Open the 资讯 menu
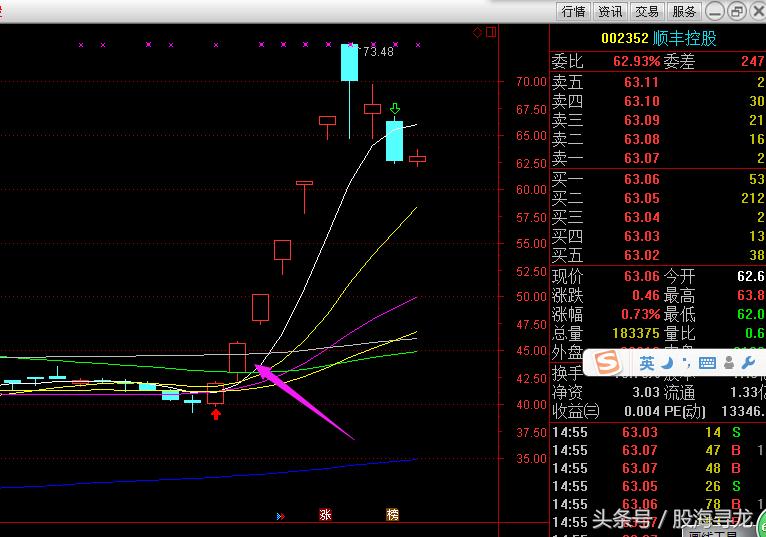 point(610,11)
